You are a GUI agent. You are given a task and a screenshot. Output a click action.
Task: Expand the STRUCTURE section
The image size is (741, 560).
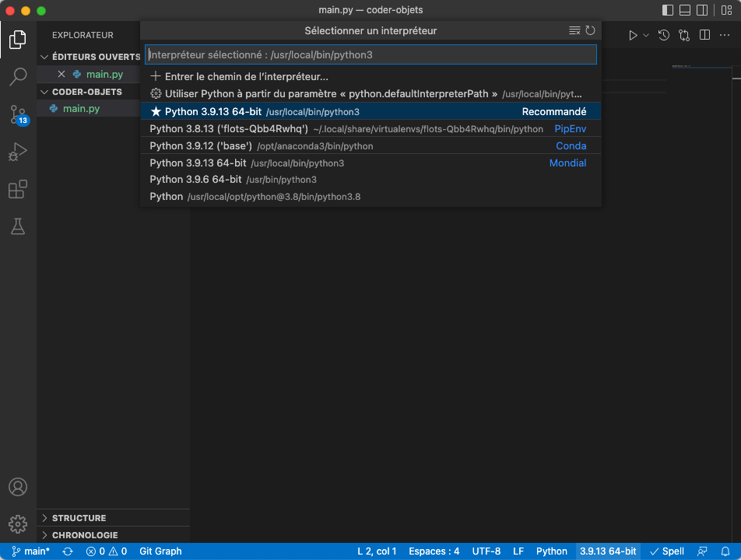[x=79, y=518]
